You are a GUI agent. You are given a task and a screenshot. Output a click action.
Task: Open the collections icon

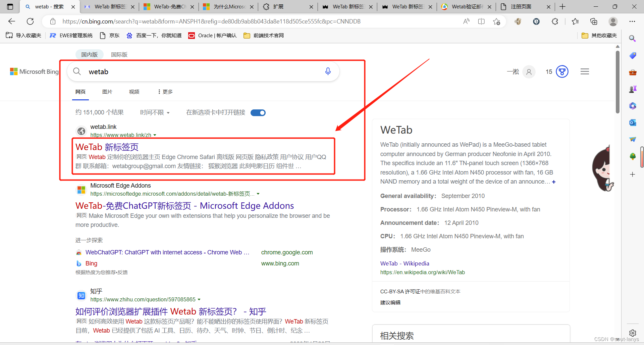click(x=594, y=21)
